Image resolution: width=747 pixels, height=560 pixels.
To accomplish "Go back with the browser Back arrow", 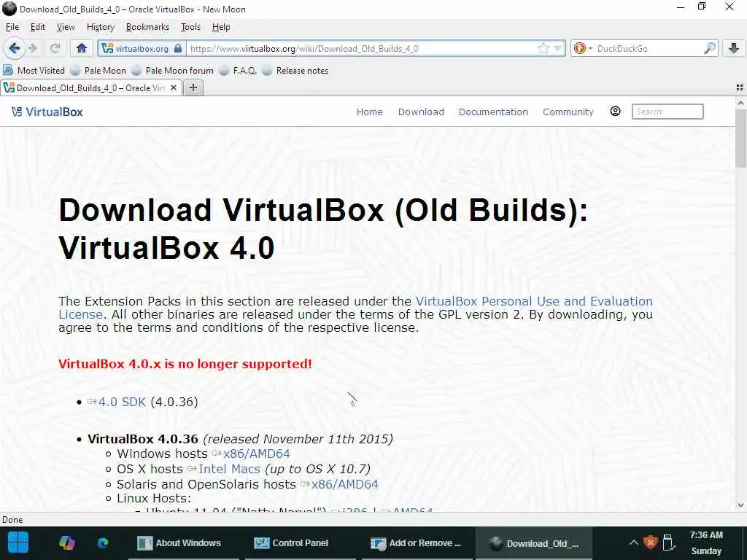I will point(14,48).
